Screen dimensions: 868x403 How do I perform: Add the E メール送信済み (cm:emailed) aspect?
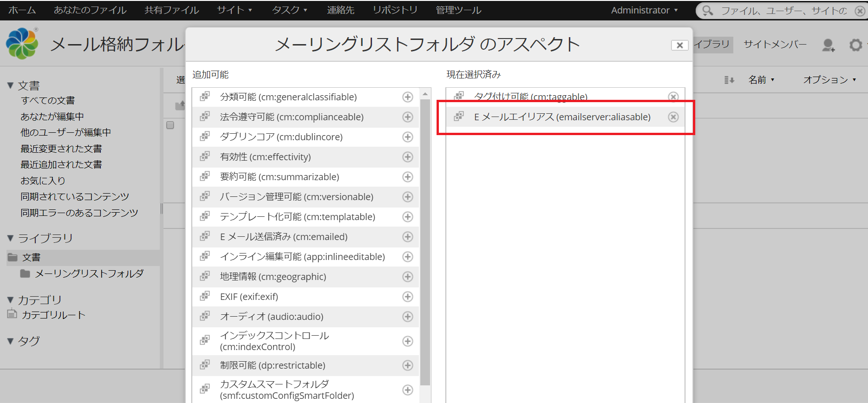[x=407, y=237]
